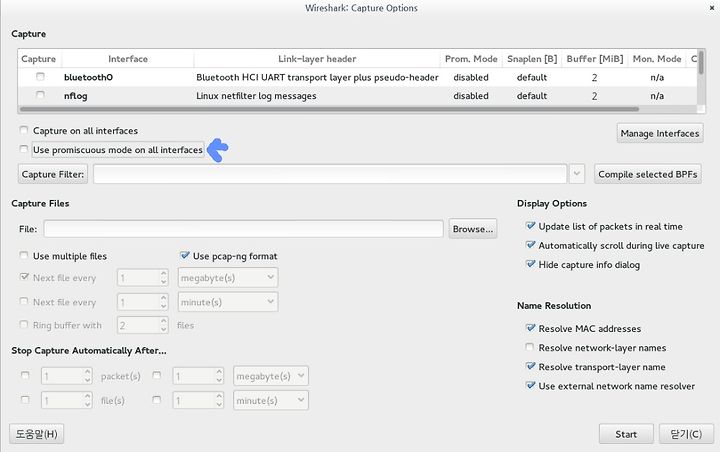The width and height of the screenshot is (720, 452).
Task: Toggle Automatically scroll during live capture
Action: coord(530,245)
